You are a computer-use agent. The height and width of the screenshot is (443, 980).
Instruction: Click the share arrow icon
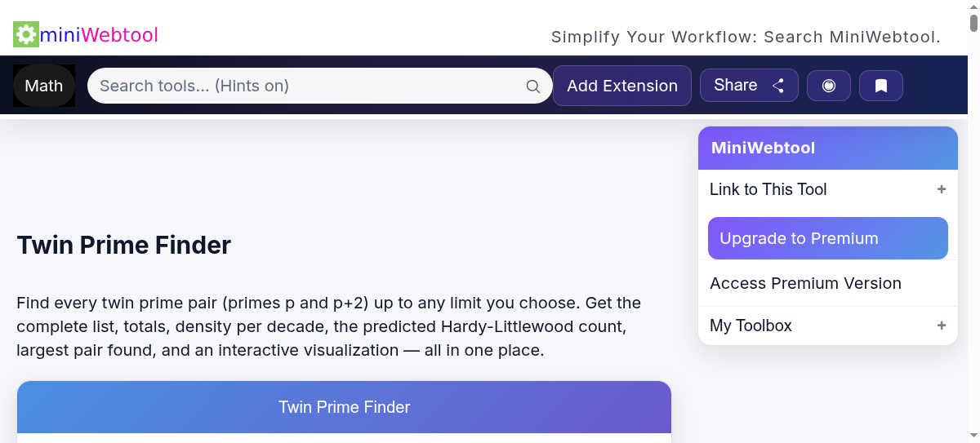click(778, 86)
